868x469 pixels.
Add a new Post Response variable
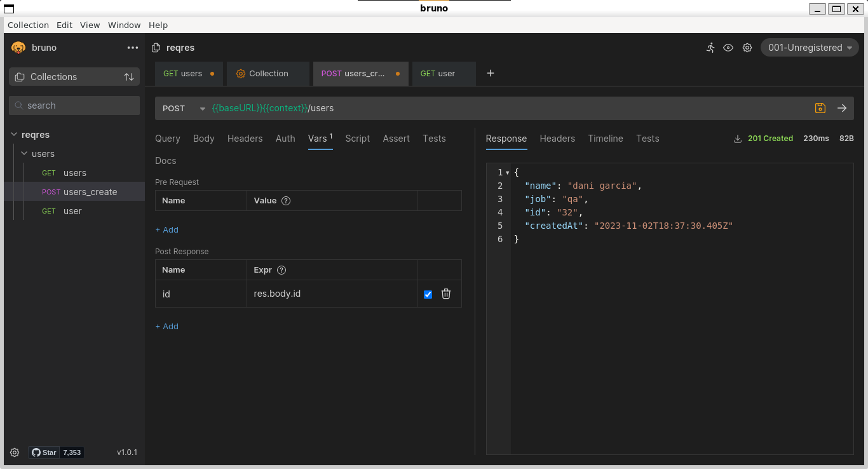click(166, 326)
